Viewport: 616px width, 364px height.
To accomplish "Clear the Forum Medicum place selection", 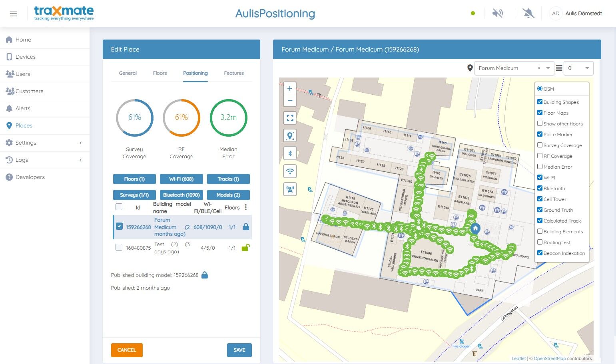I will pyautogui.click(x=539, y=68).
